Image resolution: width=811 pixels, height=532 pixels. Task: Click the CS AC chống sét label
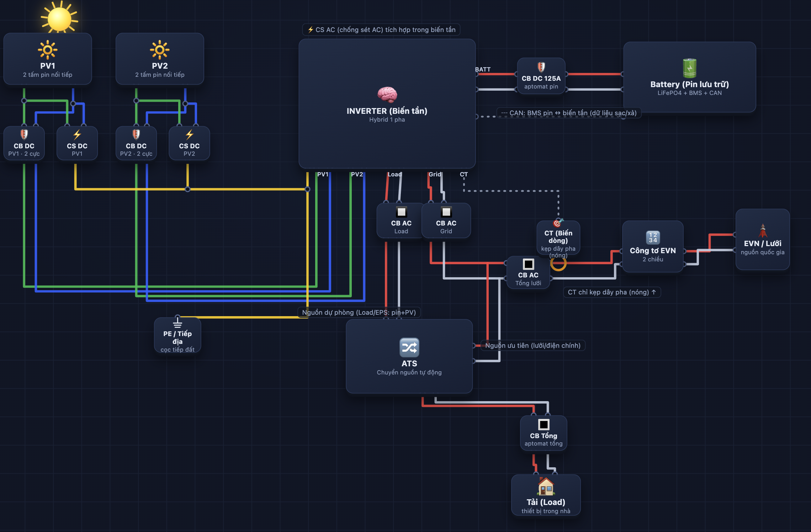pos(381,30)
